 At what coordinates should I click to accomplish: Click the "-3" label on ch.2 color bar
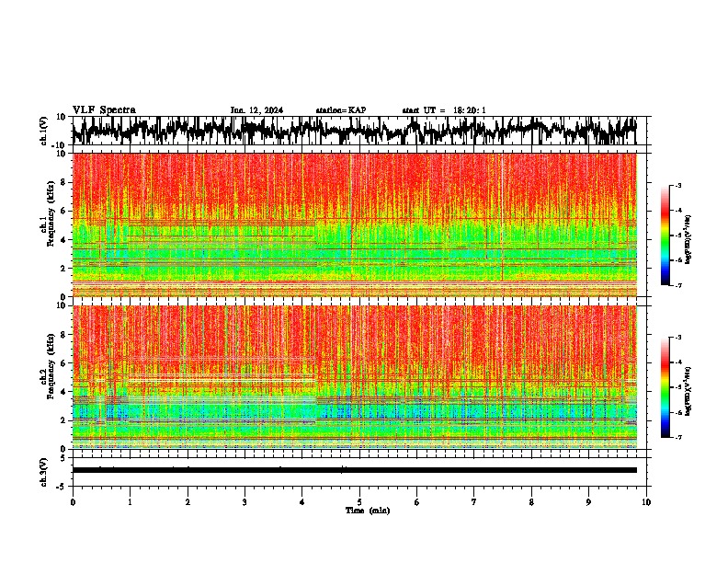click(x=678, y=338)
